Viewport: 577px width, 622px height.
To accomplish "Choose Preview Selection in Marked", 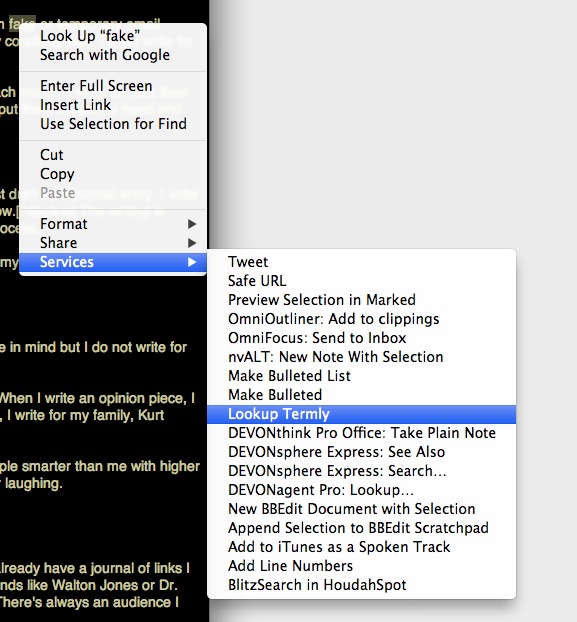I will [x=361, y=300].
